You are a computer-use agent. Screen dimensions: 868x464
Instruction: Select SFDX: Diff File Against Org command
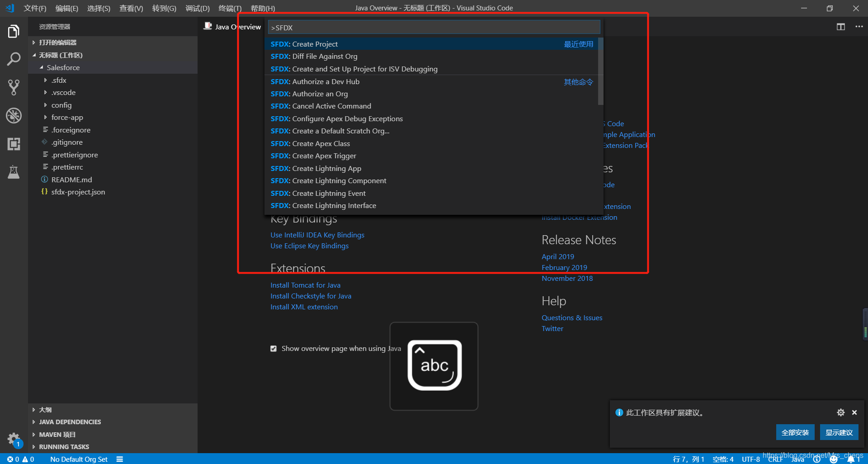pyautogui.click(x=431, y=57)
